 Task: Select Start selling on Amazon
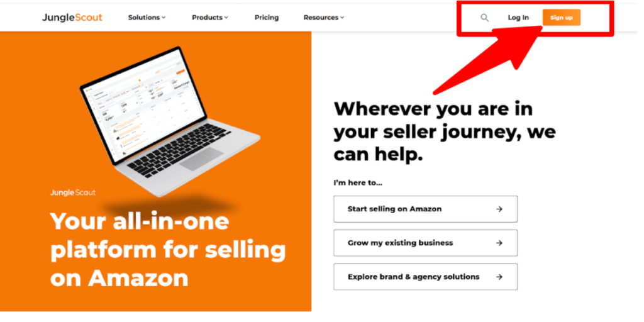[x=426, y=209]
